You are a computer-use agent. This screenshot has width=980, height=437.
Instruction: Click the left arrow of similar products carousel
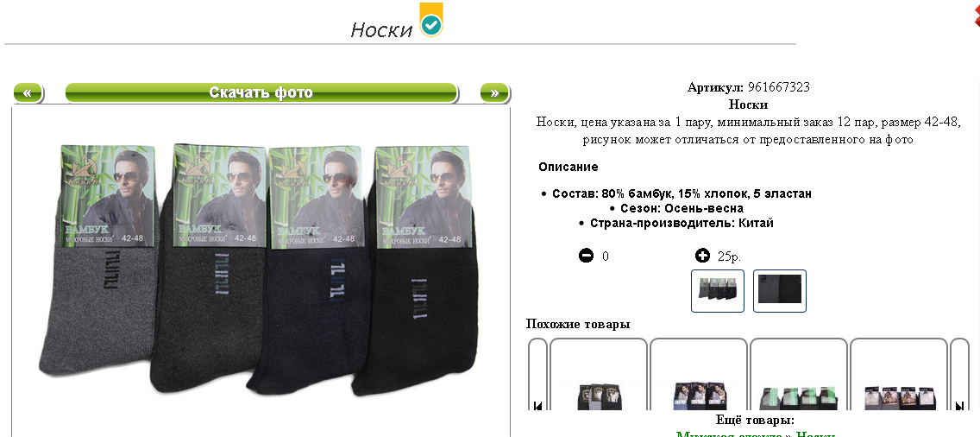coord(537,406)
